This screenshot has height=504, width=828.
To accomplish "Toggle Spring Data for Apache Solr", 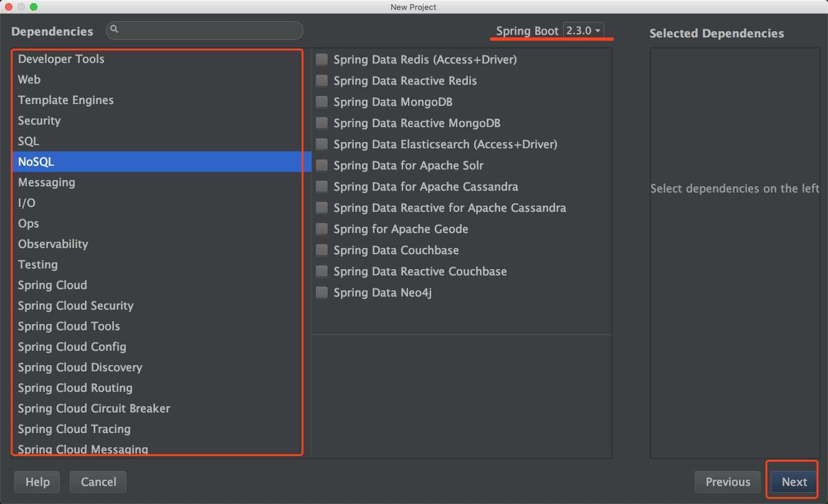I will click(321, 166).
